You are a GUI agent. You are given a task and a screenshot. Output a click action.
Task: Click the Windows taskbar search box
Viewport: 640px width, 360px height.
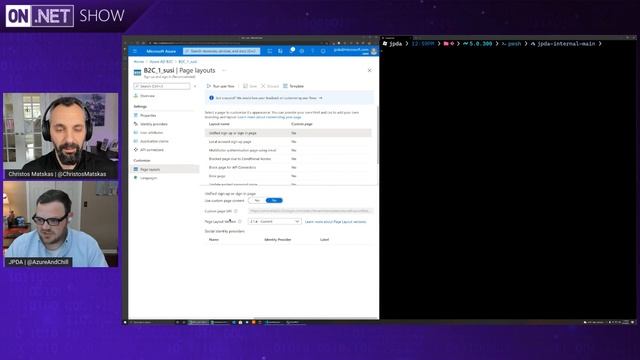(151, 322)
